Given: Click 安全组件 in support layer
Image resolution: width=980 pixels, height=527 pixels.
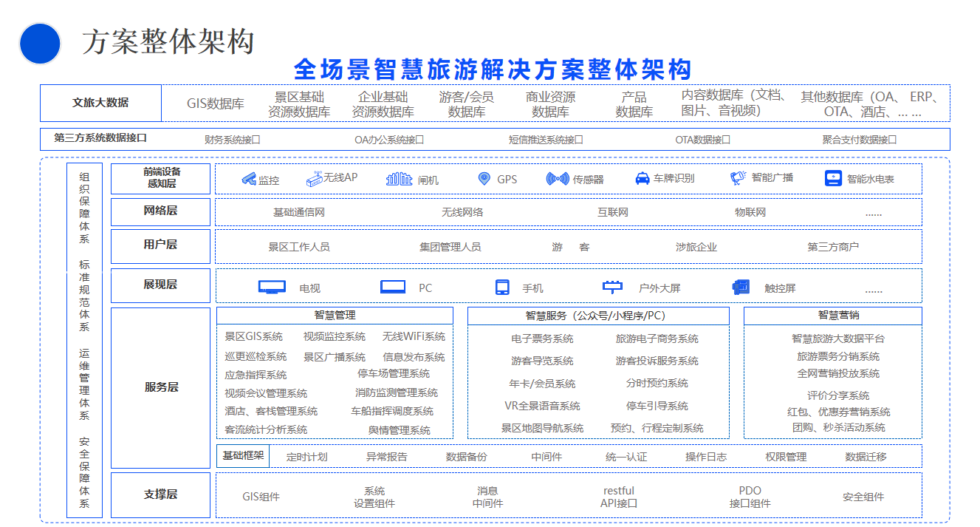Looking at the screenshot, I should point(864,497).
